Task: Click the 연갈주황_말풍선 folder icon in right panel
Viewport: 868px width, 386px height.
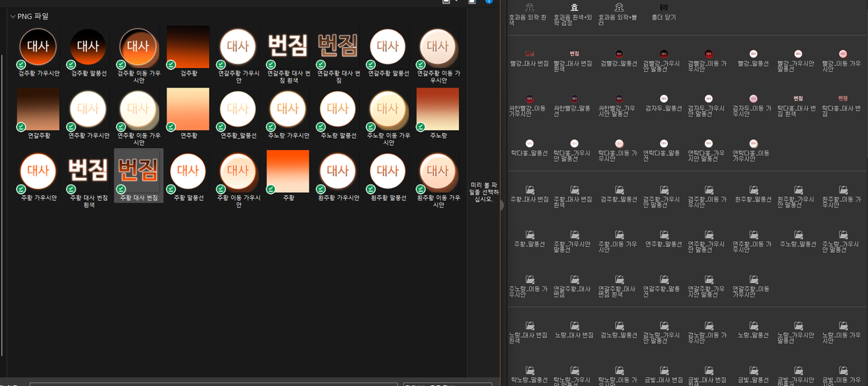Action: pos(664,280)
